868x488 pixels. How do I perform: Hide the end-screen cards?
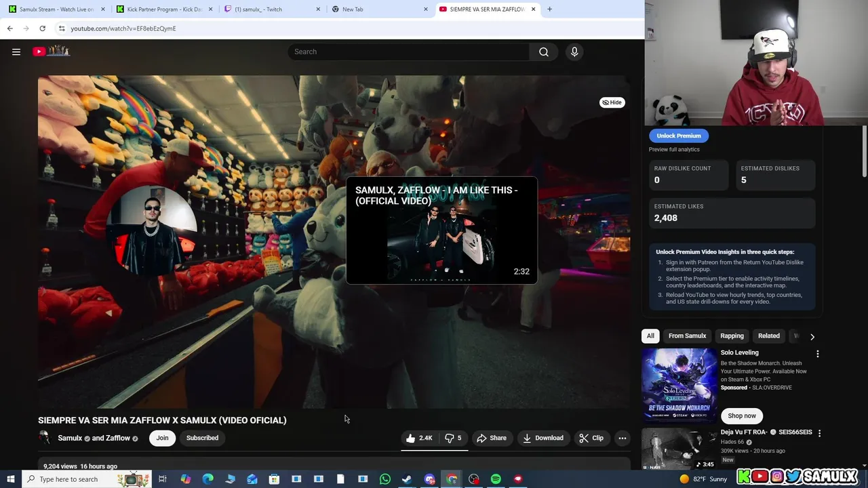[612, 102]
